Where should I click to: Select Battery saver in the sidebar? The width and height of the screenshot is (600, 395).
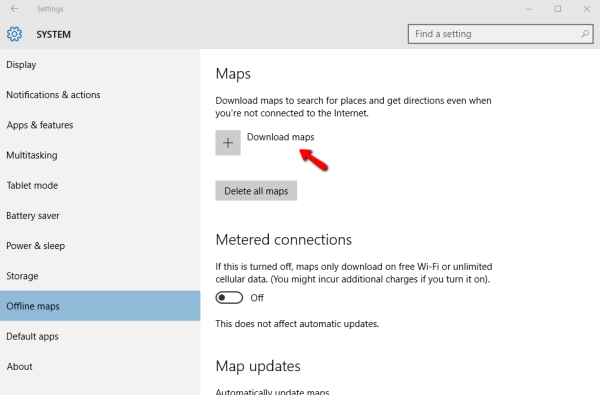click(100, 216)
